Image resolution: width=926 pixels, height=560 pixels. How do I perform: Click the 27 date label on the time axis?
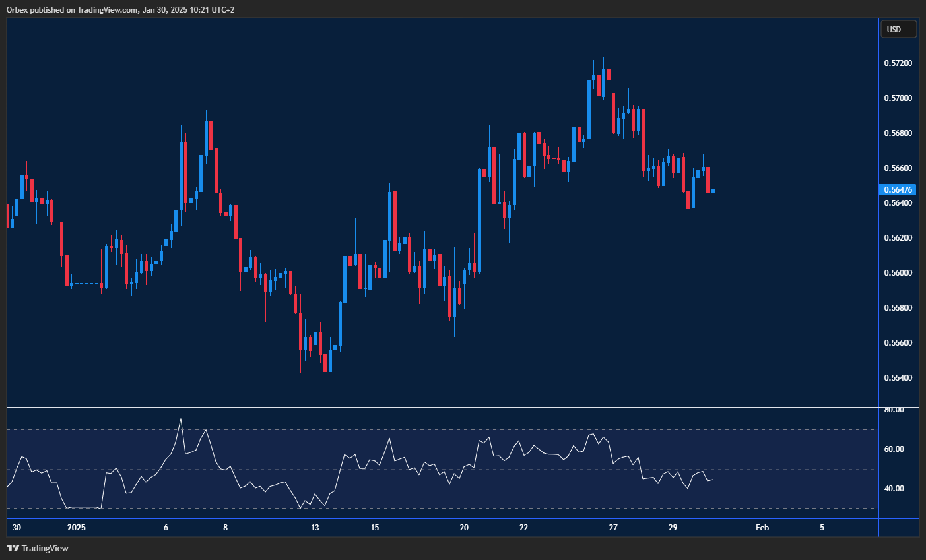(613, 528)
